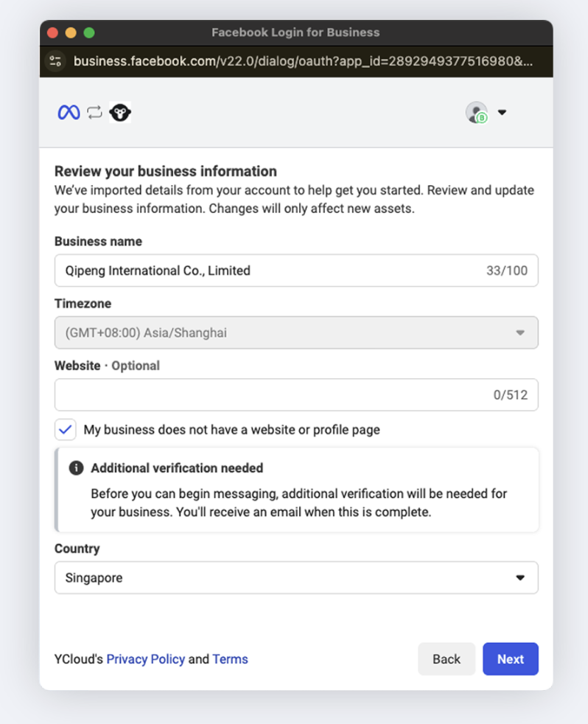Open YCloud's Privacy Policy link

pyautogui.click(x=145, y=659)
